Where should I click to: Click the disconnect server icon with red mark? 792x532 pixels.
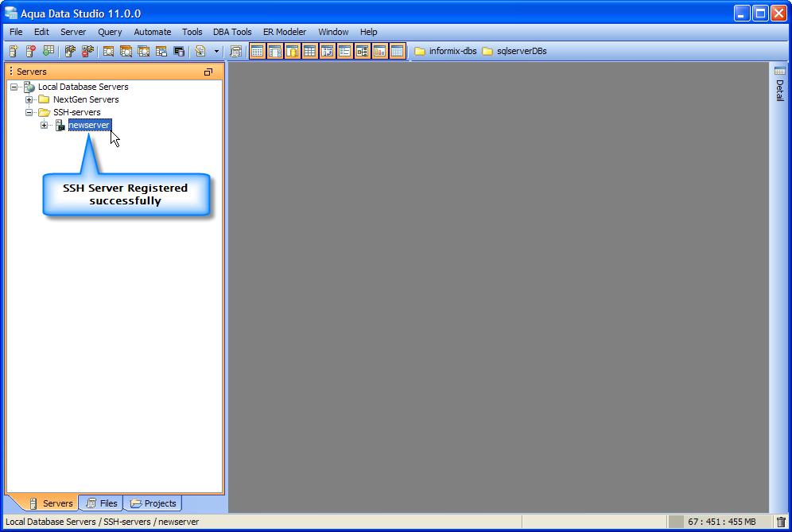coord(88,51)
